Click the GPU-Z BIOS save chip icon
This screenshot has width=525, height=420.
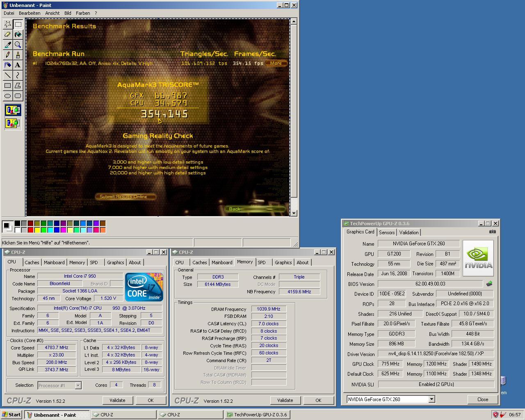click(489, 284)
